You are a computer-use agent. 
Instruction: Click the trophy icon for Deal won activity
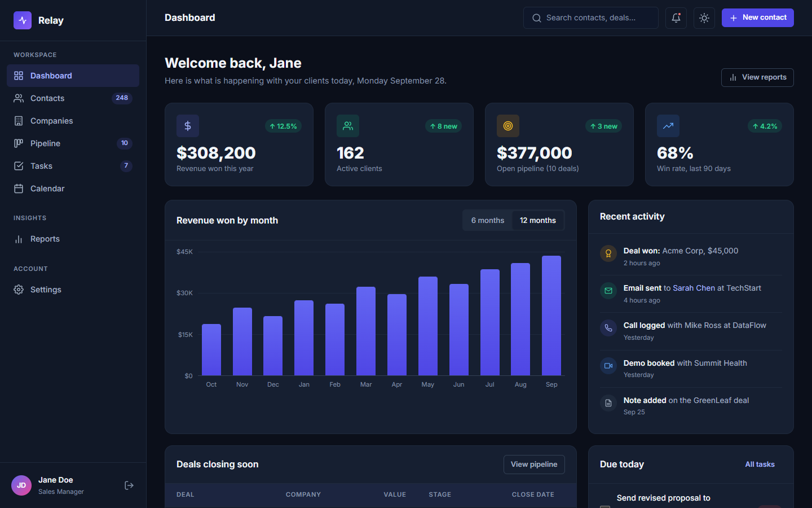pyautogui.click(x=608, y=253)
